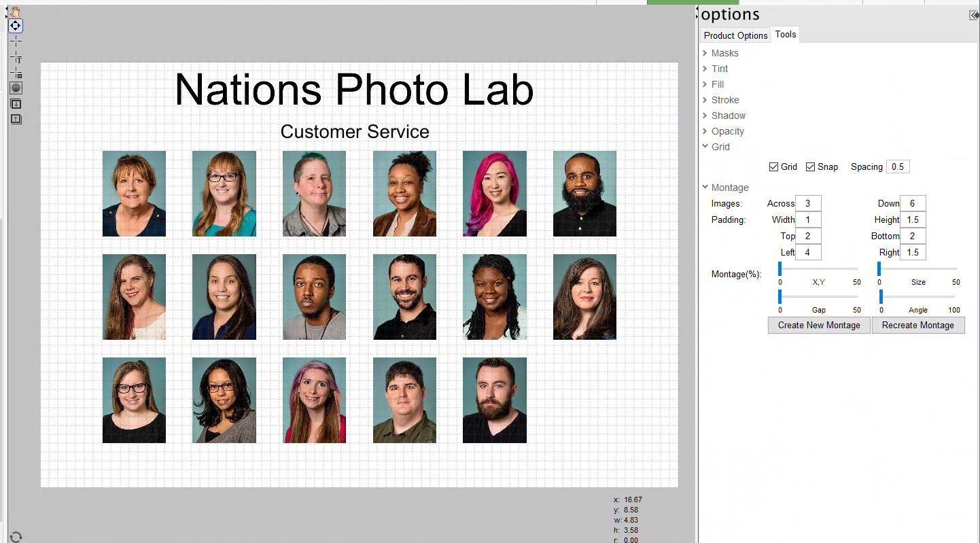Click the Right padding input field
The width and height of the screenshot is (980, 543).
pyautogui.click(x=913, y=252)
